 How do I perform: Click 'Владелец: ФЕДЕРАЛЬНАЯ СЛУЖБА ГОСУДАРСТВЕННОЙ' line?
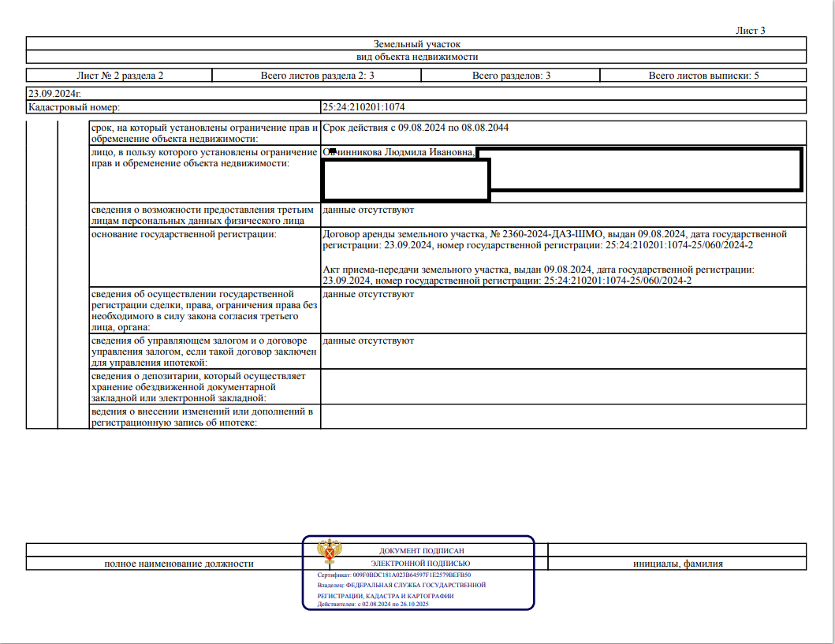(x=401, y=585)
